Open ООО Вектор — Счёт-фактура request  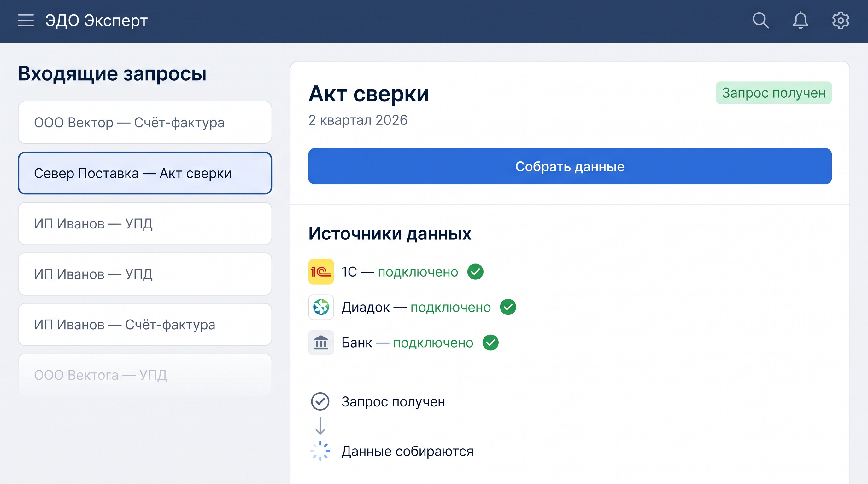pos(145,122)
